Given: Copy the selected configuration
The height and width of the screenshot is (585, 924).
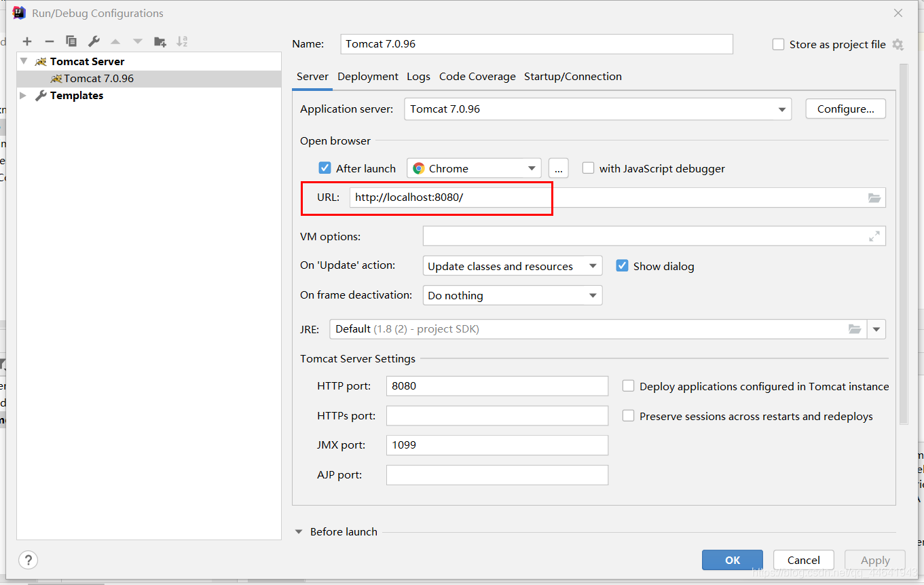Looking at the screenshot, I should pos(71,41).
